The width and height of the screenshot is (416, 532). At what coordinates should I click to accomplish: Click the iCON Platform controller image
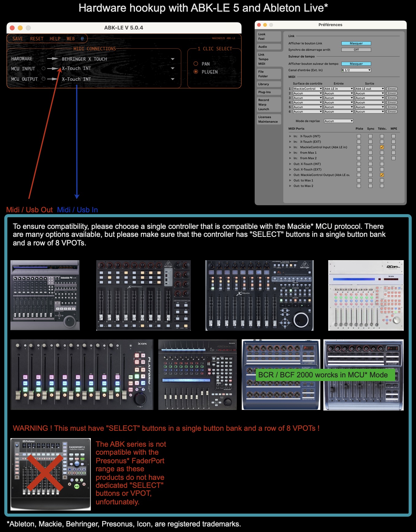tap(82, 374)
